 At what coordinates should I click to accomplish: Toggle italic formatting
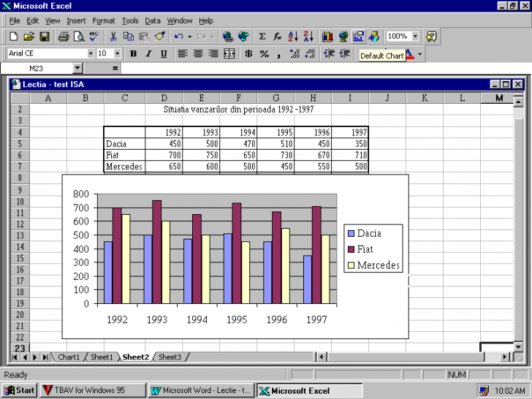tap(148, 53)
